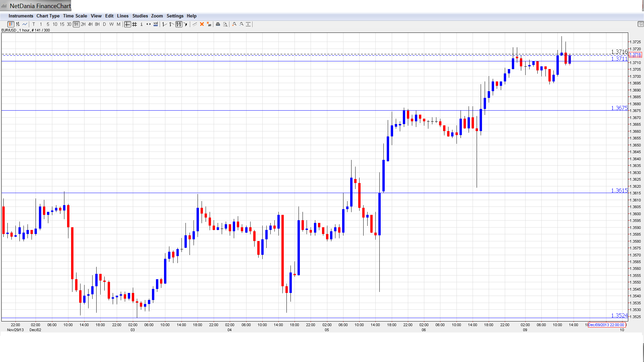Click the print chart icon
The height and width of the screenshot is (362, 644).
tap(218, 24)
